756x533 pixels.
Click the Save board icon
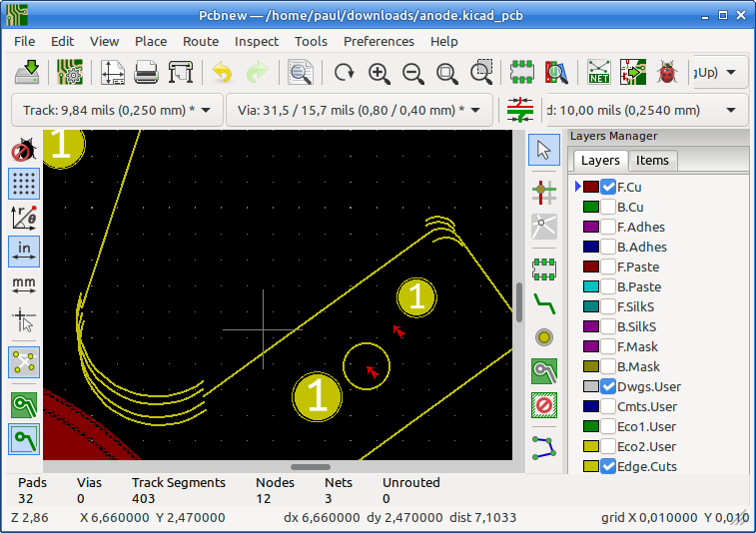[27, 73]
